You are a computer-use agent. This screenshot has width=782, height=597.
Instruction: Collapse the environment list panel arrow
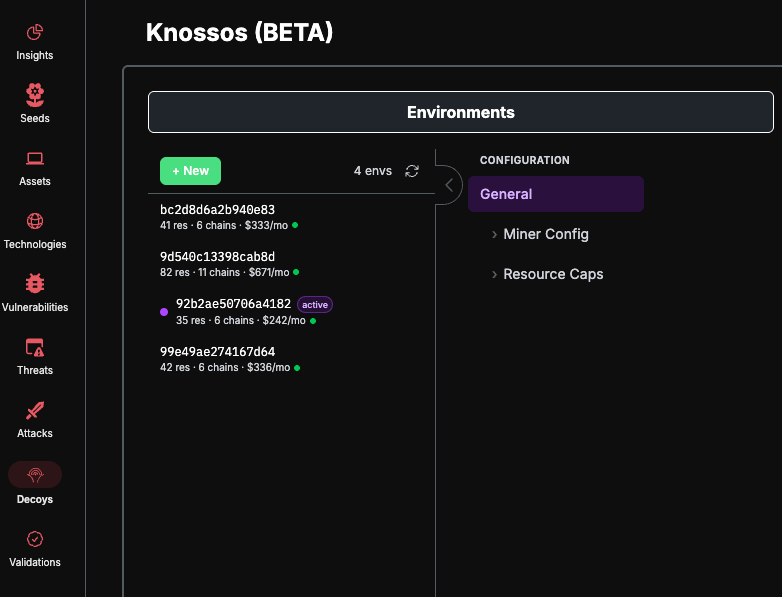449,185
